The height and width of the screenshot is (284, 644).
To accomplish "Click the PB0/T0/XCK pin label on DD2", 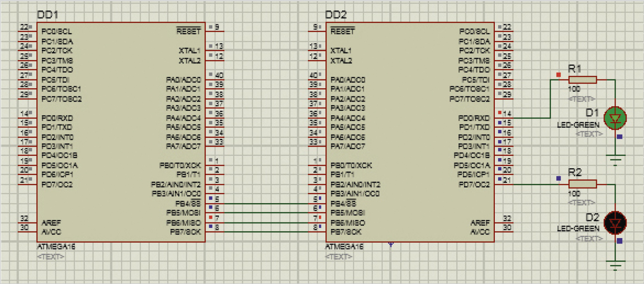I will coord(351,165).
